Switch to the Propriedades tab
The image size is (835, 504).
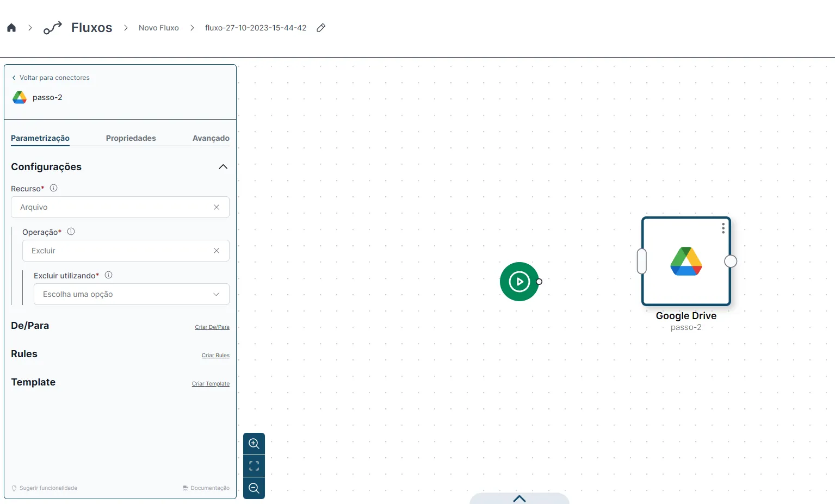coord(131,138)
